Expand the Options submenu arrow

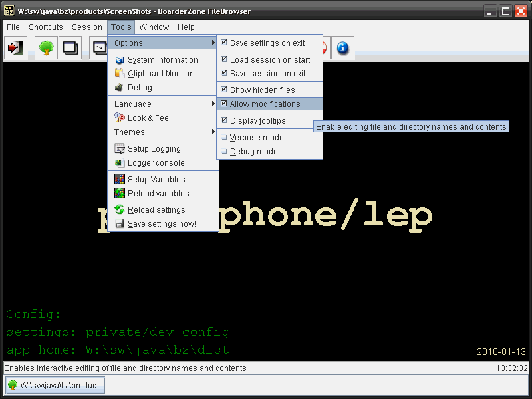coord(213,43)
